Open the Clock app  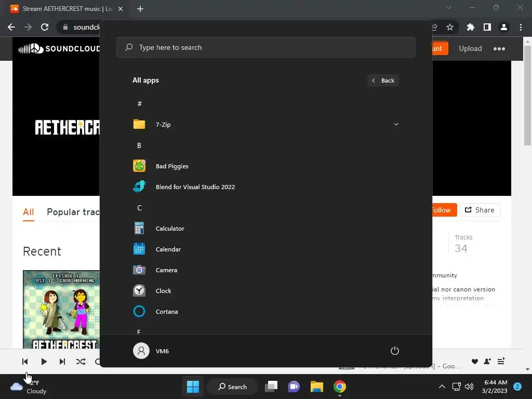[265, 291]
